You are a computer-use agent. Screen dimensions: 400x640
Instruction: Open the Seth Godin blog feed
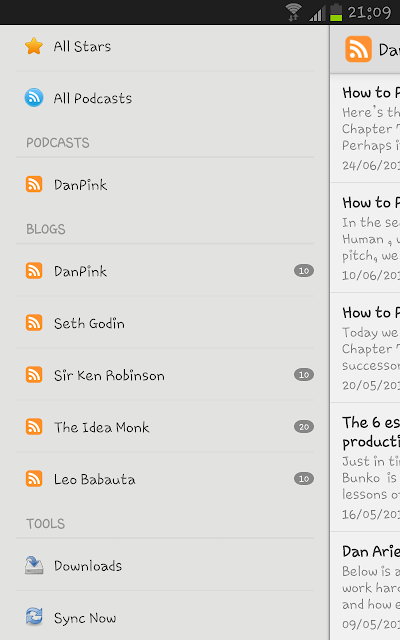165,323
